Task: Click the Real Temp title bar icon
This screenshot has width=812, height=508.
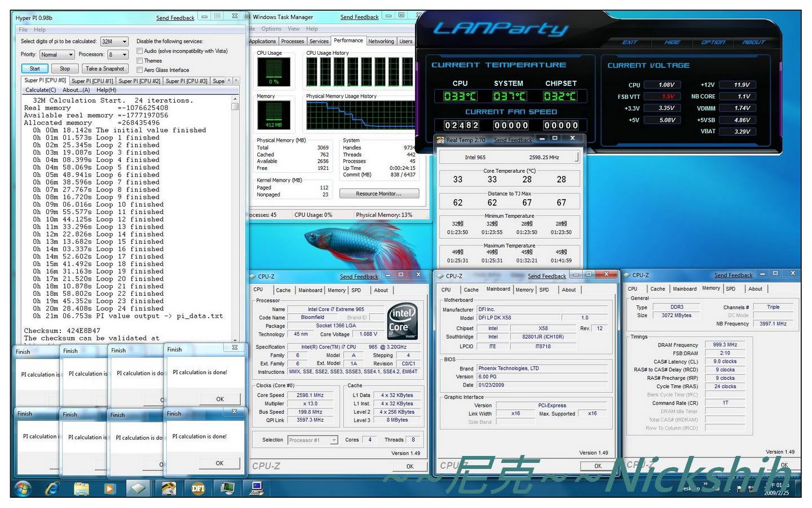Action: (x=441, y=139)
